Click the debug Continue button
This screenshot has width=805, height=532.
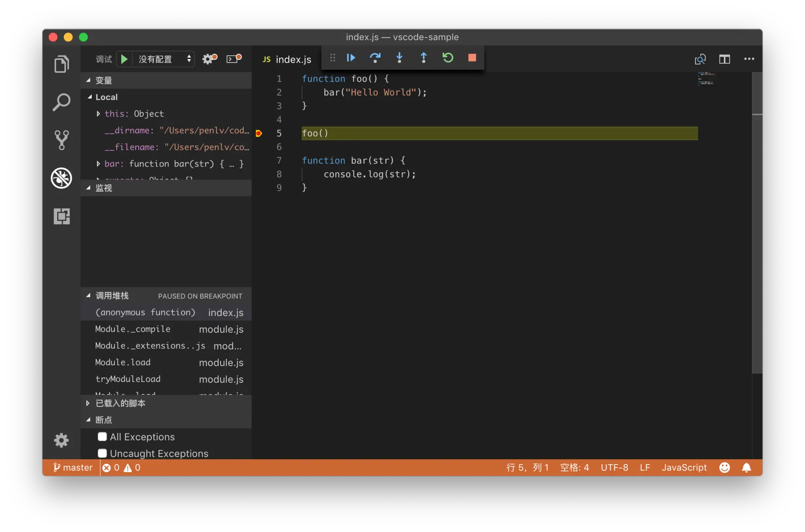tap(351, 58)
